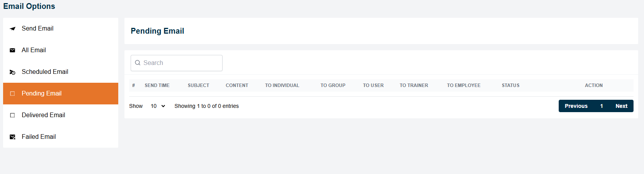Go to Delivered Email list
Screen dimensions: 644x174
coord(43,115)
